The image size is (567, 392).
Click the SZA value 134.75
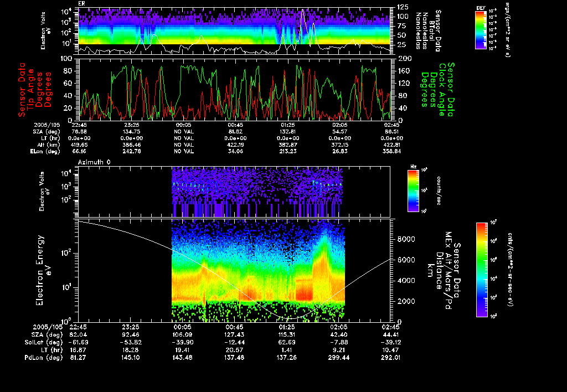point(131,132)
